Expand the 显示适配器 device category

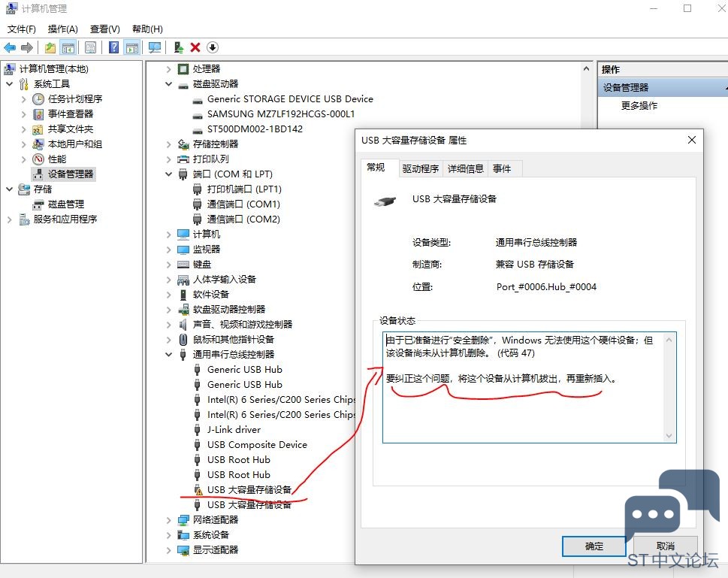point(168,550)
